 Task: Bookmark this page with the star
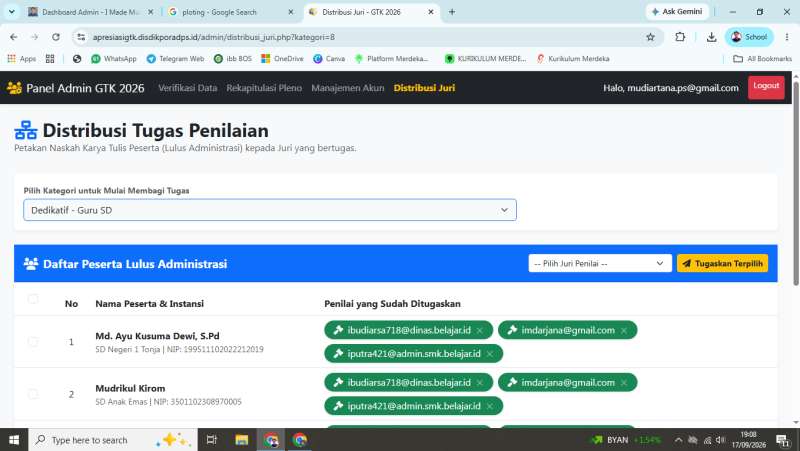(x=650, y=37)
